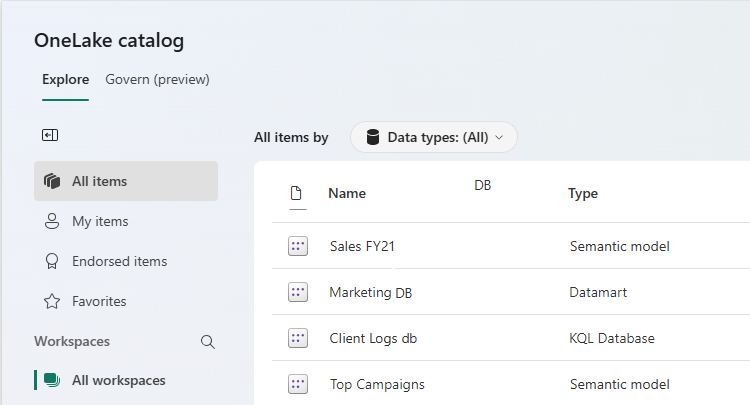Screen dimensions: 750x405
Task: Click the Top Campaigns item icon
Action: click(x=298, y=384)
